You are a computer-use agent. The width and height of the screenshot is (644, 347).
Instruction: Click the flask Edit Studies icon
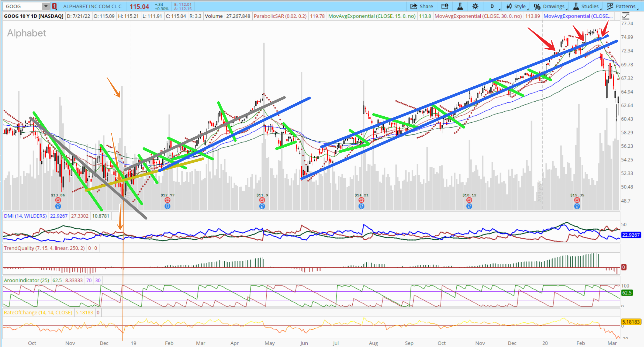click(x=460, y=6)
